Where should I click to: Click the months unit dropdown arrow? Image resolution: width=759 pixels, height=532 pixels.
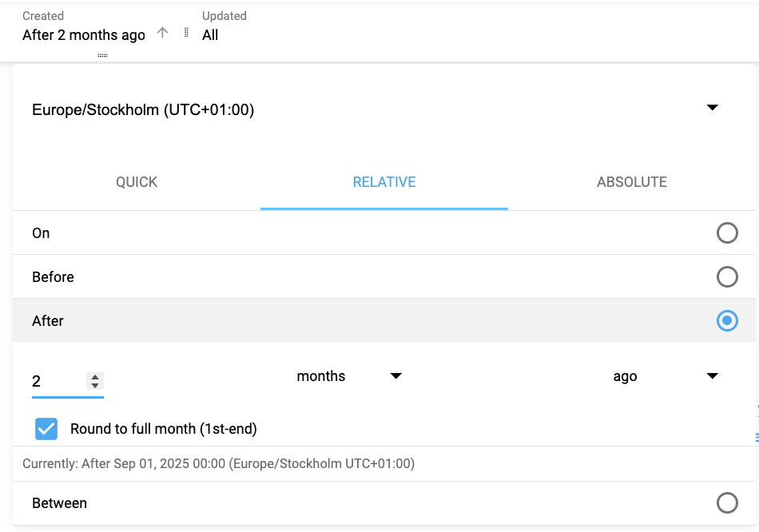click(396, 376)
